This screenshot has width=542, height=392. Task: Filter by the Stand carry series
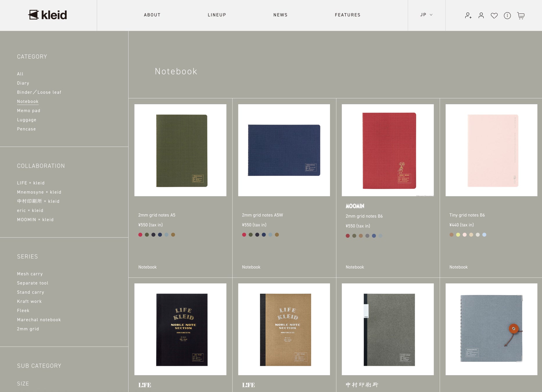pyautogui.click(x=30, y=292)
